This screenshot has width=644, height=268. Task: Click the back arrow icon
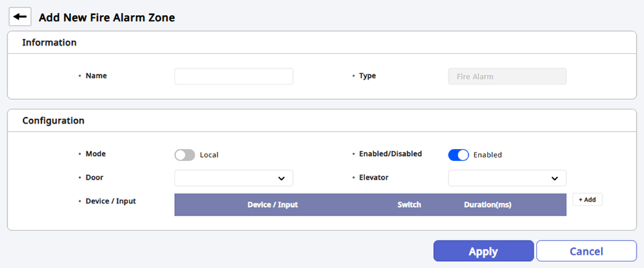tap(20, 17)
